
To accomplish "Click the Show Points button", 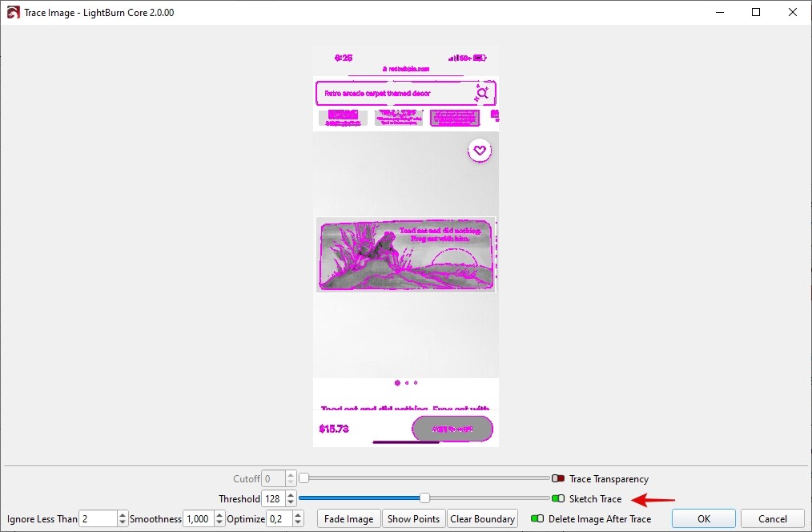I will click(x=413, y=519).
